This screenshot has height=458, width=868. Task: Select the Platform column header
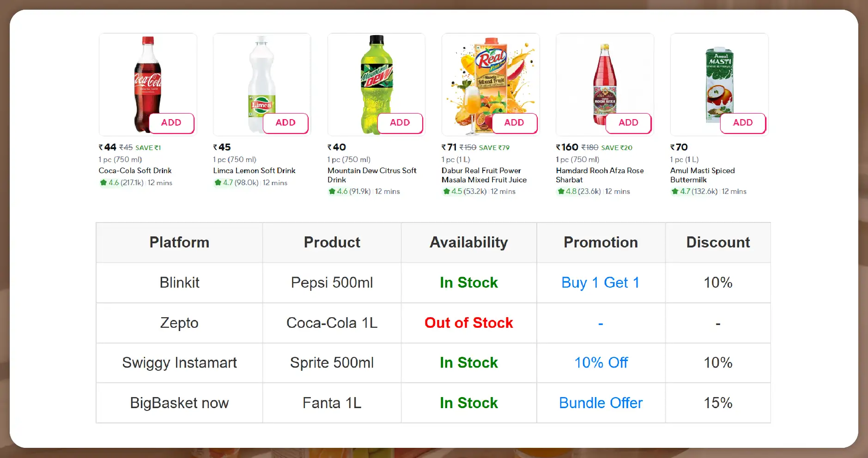pyautogui.click(x=179, y=242)
